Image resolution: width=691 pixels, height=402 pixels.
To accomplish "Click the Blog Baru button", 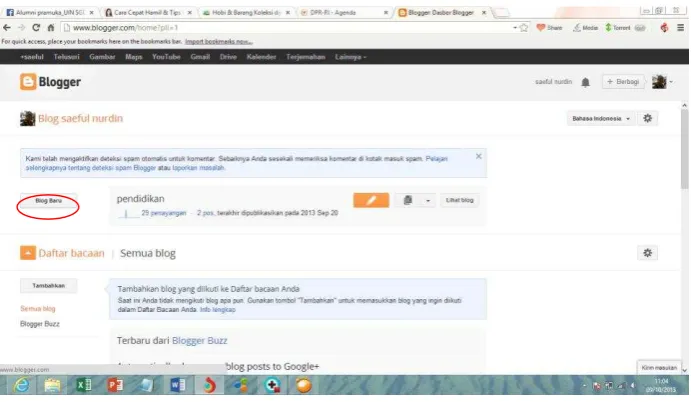I will tap(48, 201).
